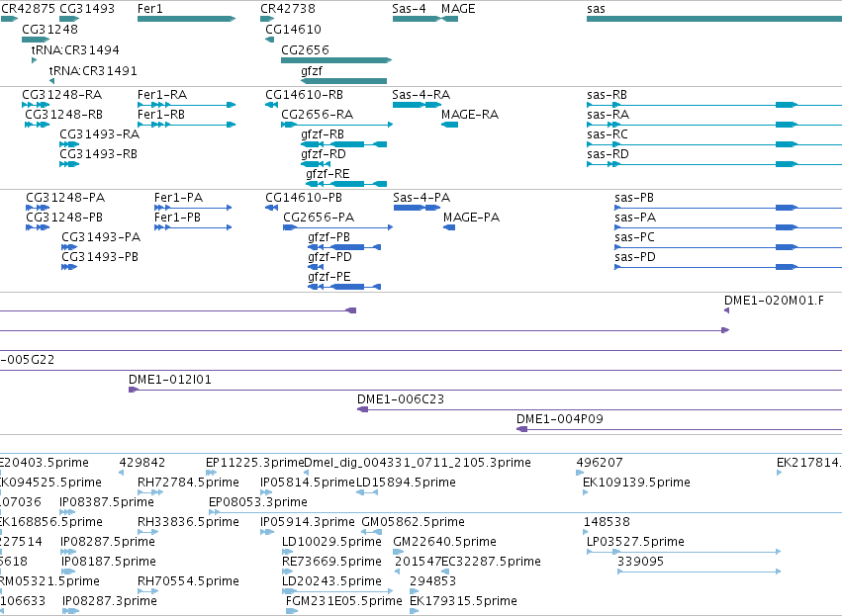
Task: Select transcript sas-RB
Action: coord(714,105)
